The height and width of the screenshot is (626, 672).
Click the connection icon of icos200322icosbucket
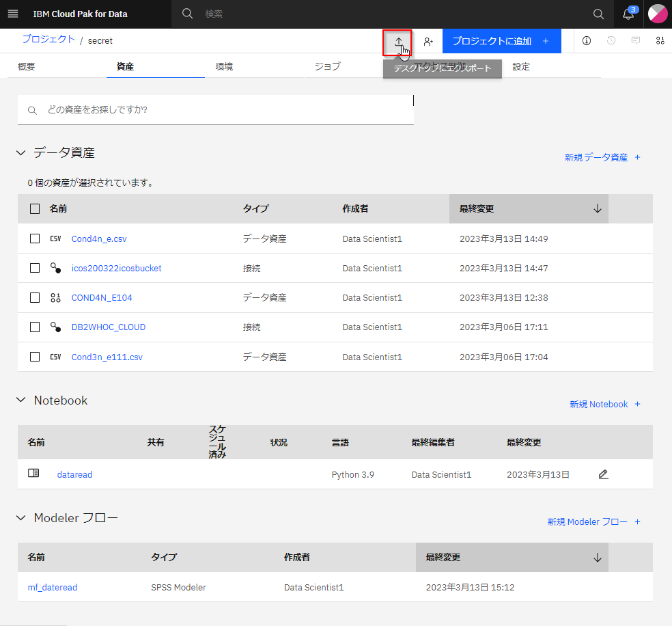point(55,268)
